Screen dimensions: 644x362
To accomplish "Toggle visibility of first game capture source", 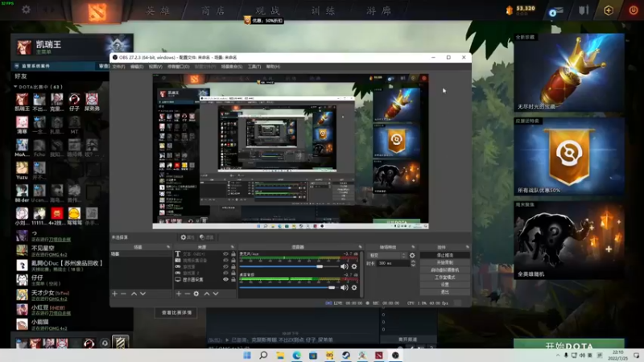I will coord(225,267).
